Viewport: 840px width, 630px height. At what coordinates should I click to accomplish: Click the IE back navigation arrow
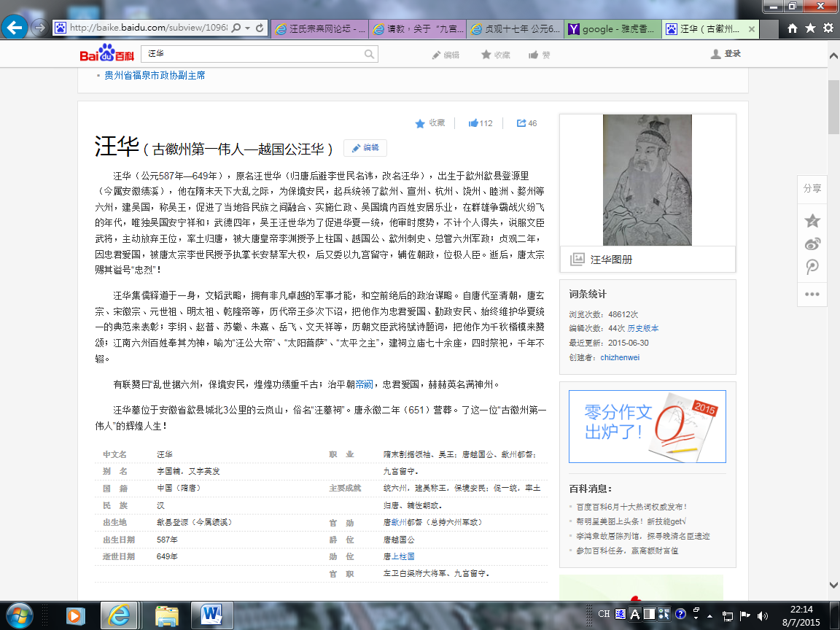(x=15, y=28)
